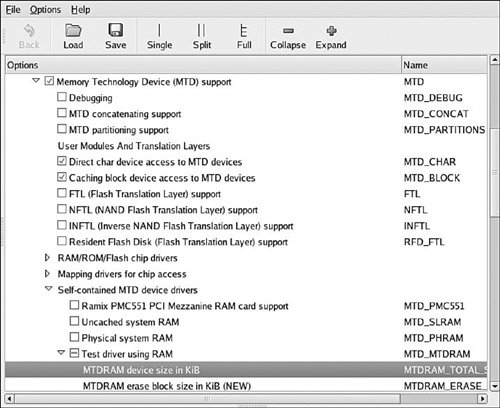The height and width of the screenshot is (408, 500).
Task: Expand Mapping drivers for chip access
Action: pyautogui.click(x=47, y=274)
